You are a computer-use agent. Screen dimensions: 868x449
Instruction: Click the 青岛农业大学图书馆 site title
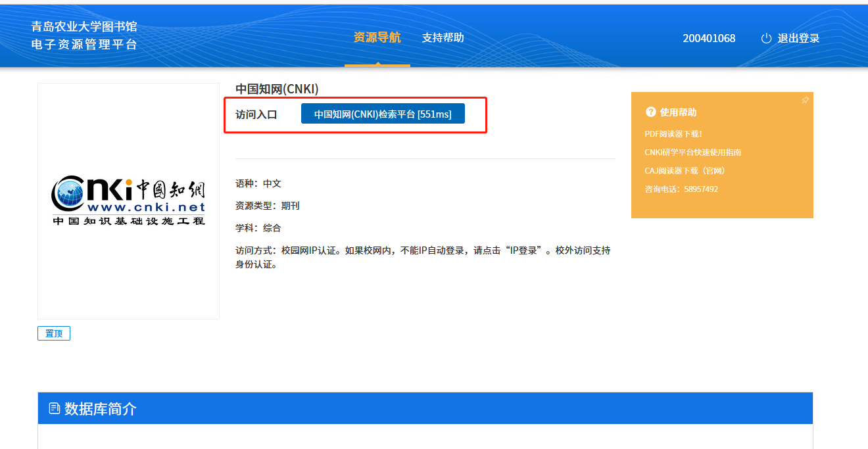point(84,27)
